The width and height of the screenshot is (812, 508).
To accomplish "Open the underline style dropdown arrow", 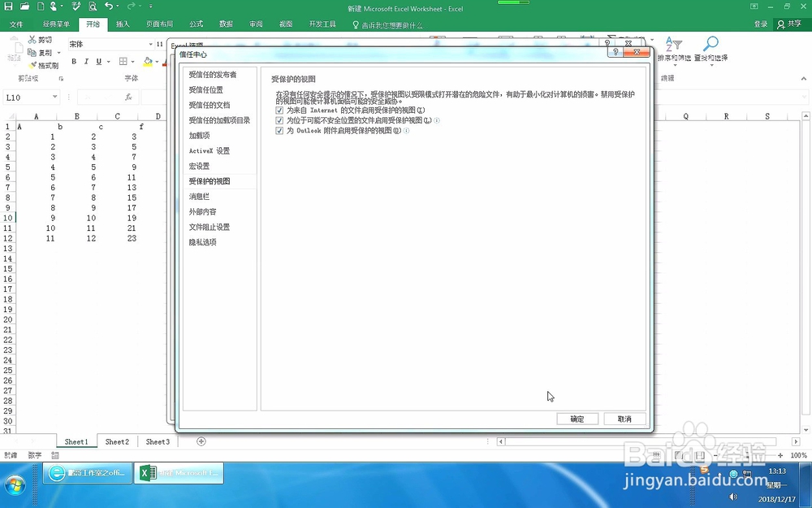I will pyautogui.click(x=108, y=62).
